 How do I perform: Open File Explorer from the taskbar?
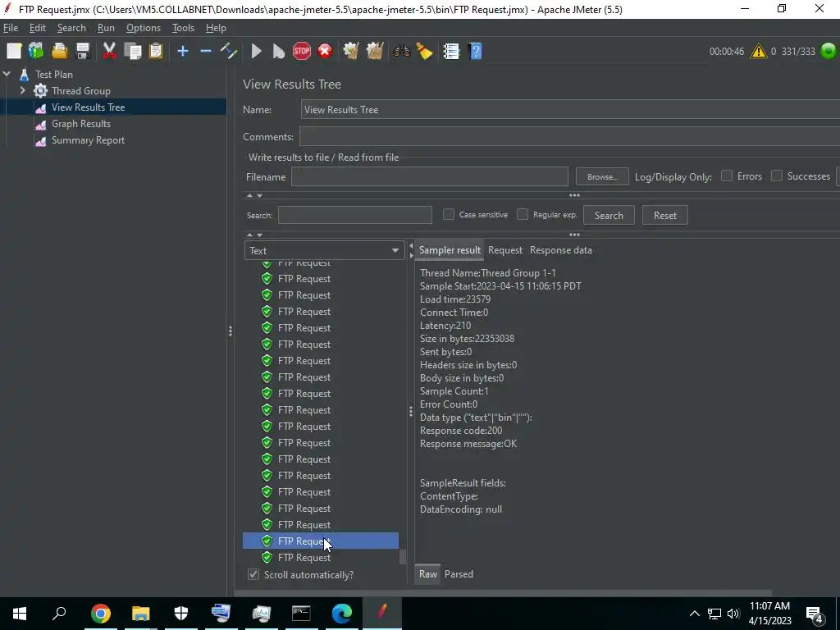tap(141, 614)
